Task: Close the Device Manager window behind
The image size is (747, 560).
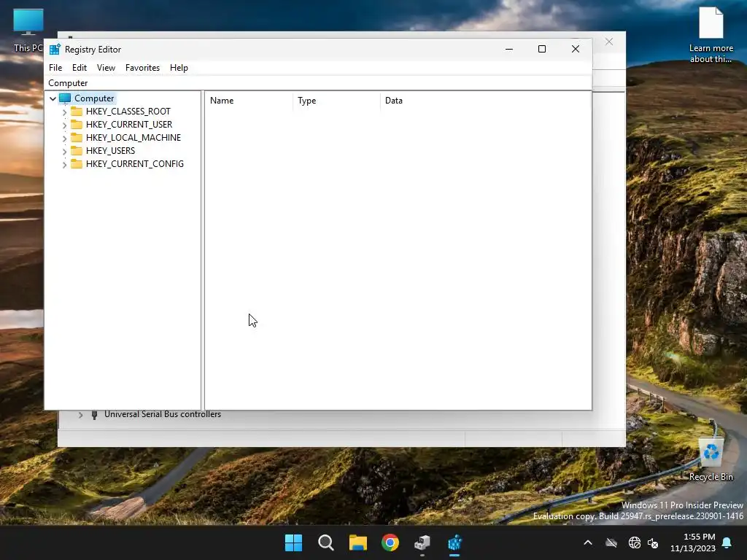Action: (609, 42)
